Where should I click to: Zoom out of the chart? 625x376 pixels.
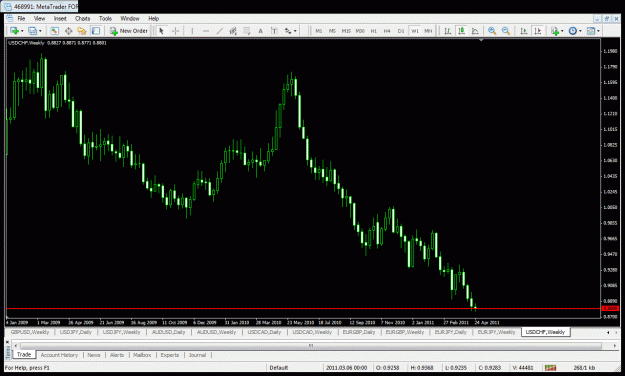(x=506, y=31)
